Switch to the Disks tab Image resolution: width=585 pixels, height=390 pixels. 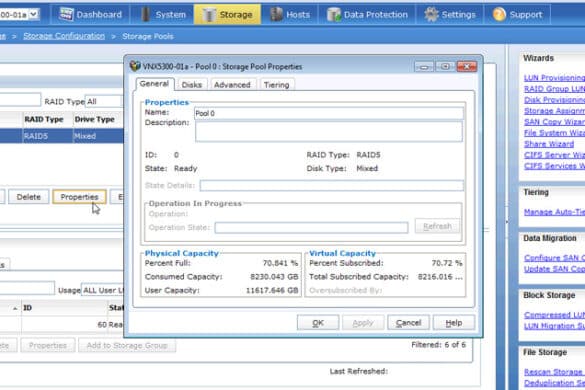[x=192, y=85]
